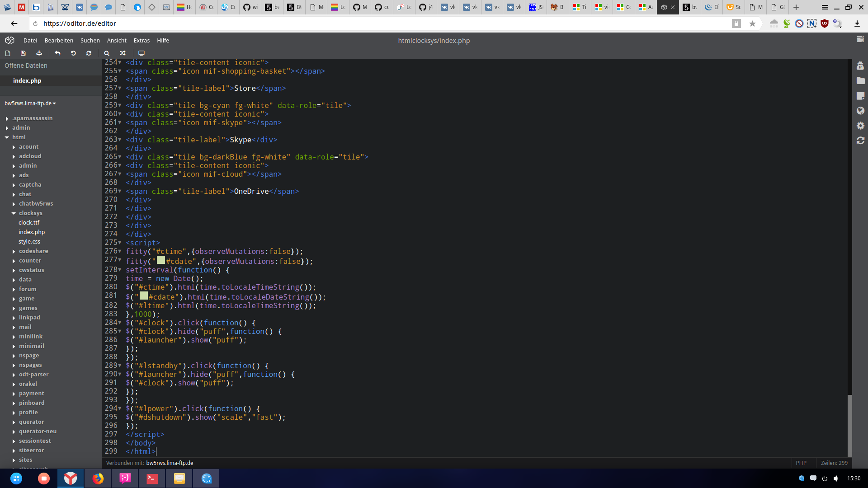Click the color swatch before #cdate on line 277
Viewport: 868px width, 488px height.
(161, 260)
